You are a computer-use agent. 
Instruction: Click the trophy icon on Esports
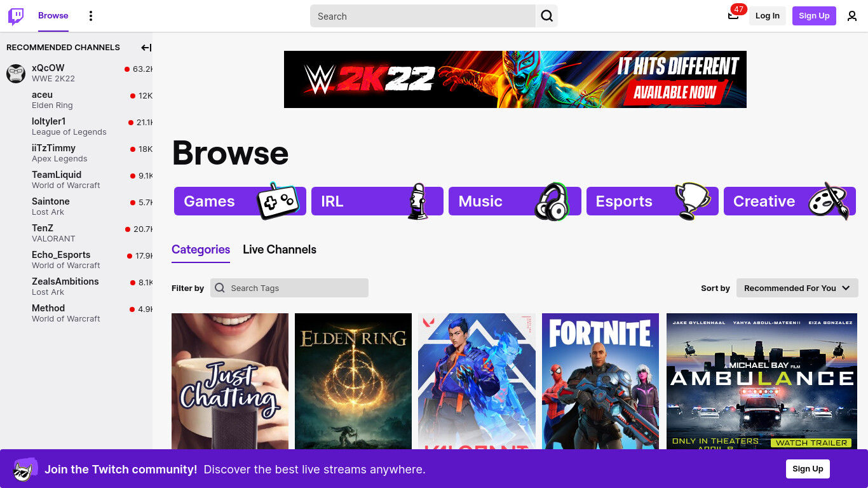click(692, 201)
